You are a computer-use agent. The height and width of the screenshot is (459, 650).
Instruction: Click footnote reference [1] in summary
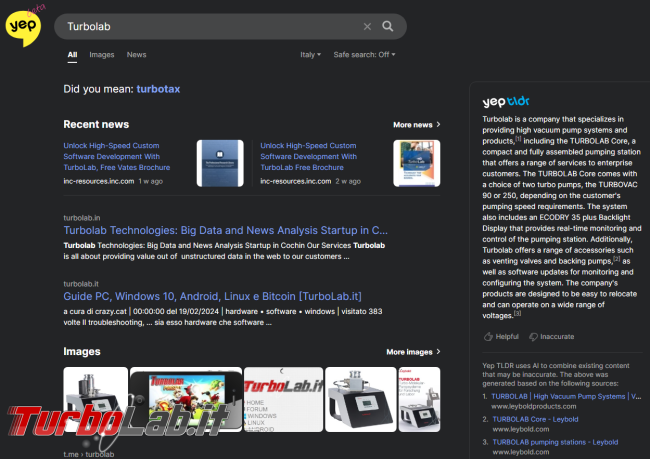point(518,139)
